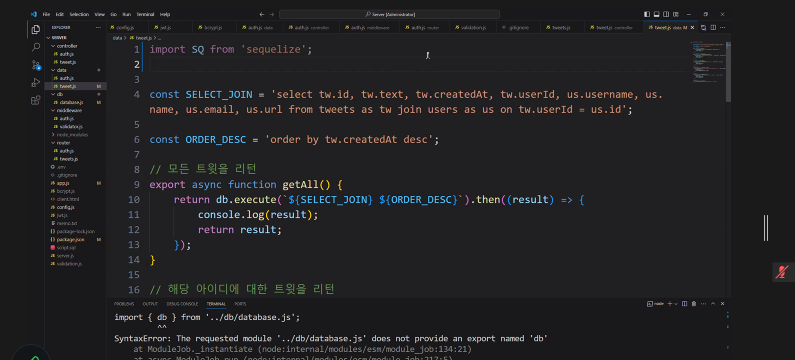The image size is (795, 360).
Task: Open Explorer's more actions ellipsis
Action: (98, 27)
